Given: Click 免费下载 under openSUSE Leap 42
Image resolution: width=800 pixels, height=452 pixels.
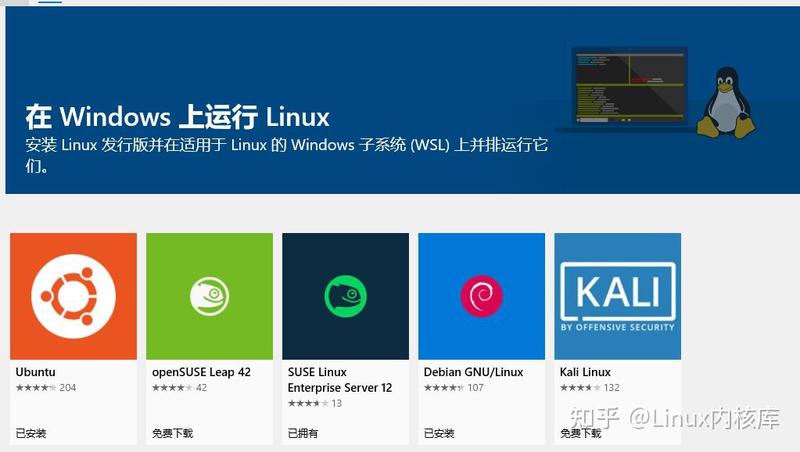Looking at the screenshot, I should click(x=172, y=433).
